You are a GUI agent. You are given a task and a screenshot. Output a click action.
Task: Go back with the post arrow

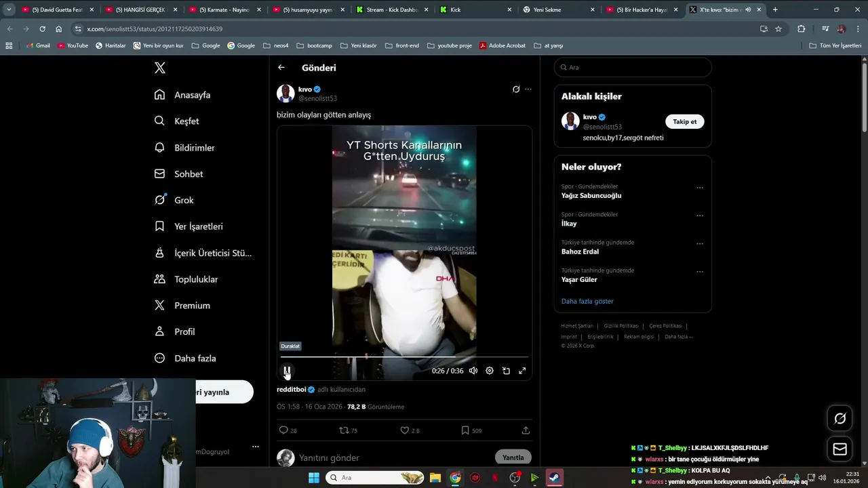click(x=281, y=68)
